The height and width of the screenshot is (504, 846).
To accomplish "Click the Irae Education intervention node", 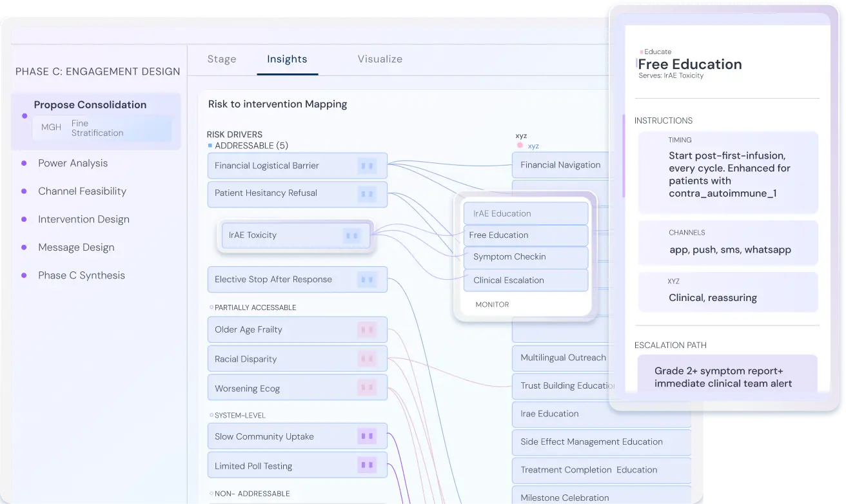I will pos(601,414).
